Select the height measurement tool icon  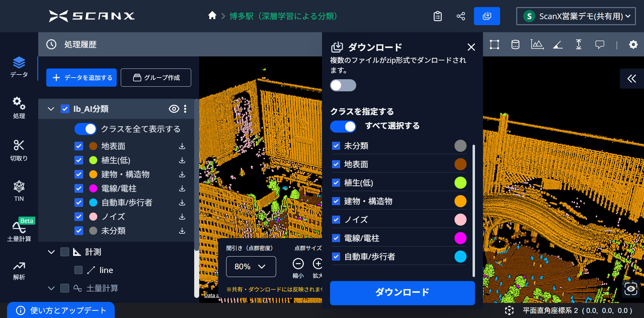pos(579,44)
